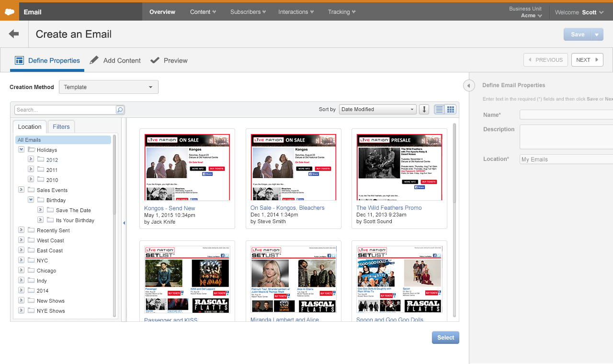Expand the Recently Sent folder
The width and height of the screenshot is (613, 364).
21,230
